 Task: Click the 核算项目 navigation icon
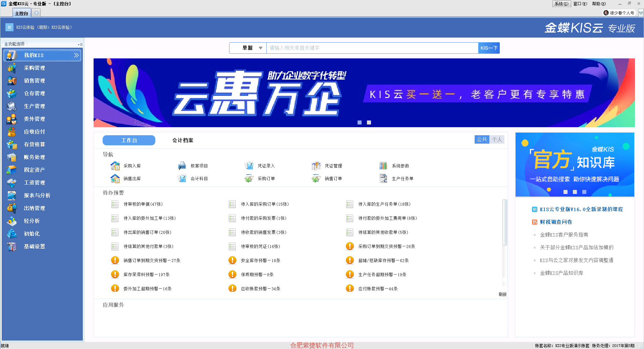pos(182,166)
